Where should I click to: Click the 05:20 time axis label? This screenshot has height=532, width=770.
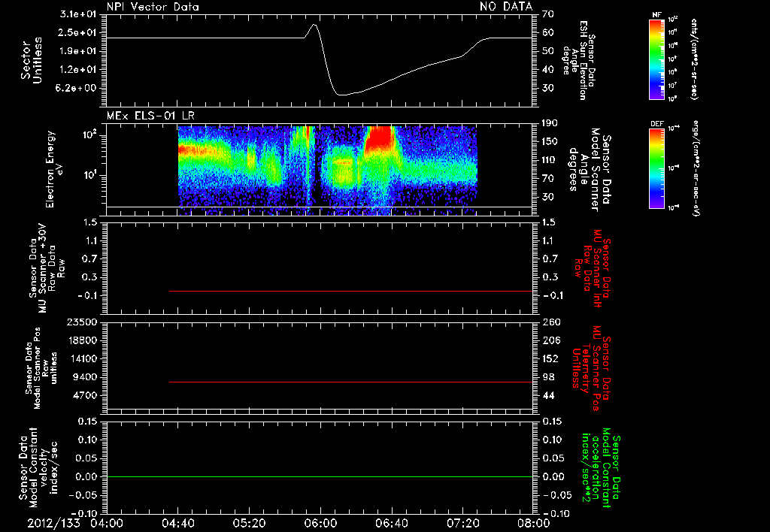click(x=249, y=523)
